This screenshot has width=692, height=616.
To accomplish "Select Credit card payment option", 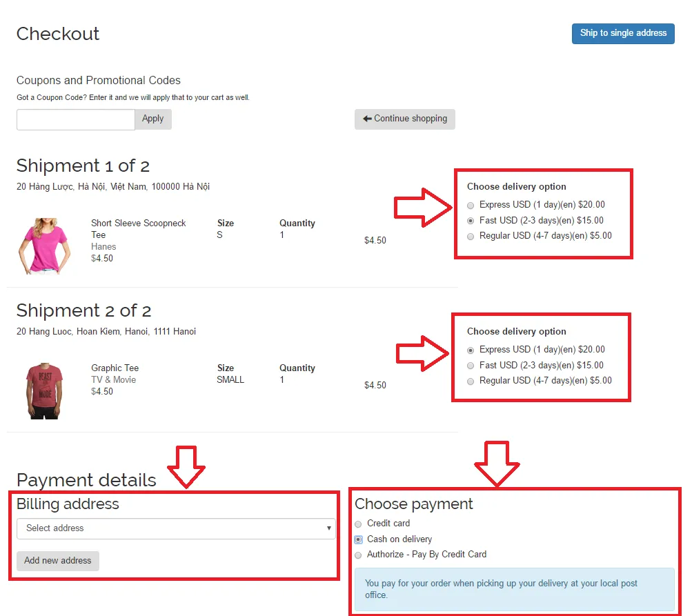I will (x=358, y=524).
